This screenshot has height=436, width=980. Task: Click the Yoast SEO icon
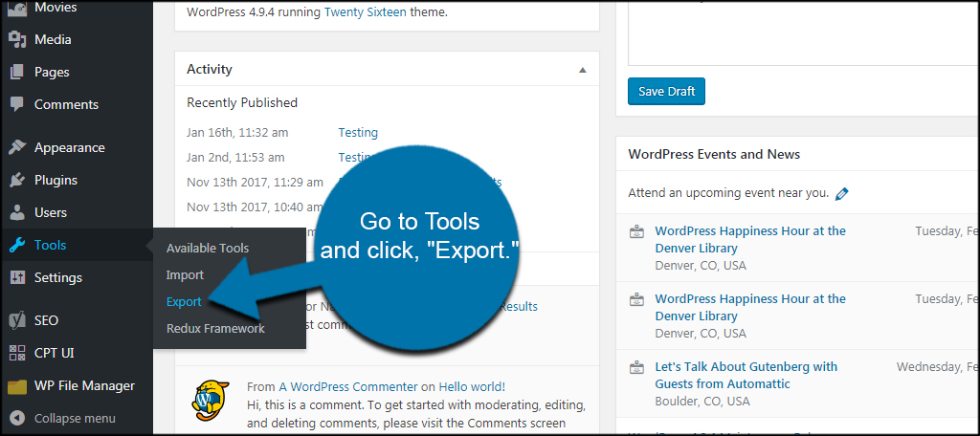click(x=17, y=320)
